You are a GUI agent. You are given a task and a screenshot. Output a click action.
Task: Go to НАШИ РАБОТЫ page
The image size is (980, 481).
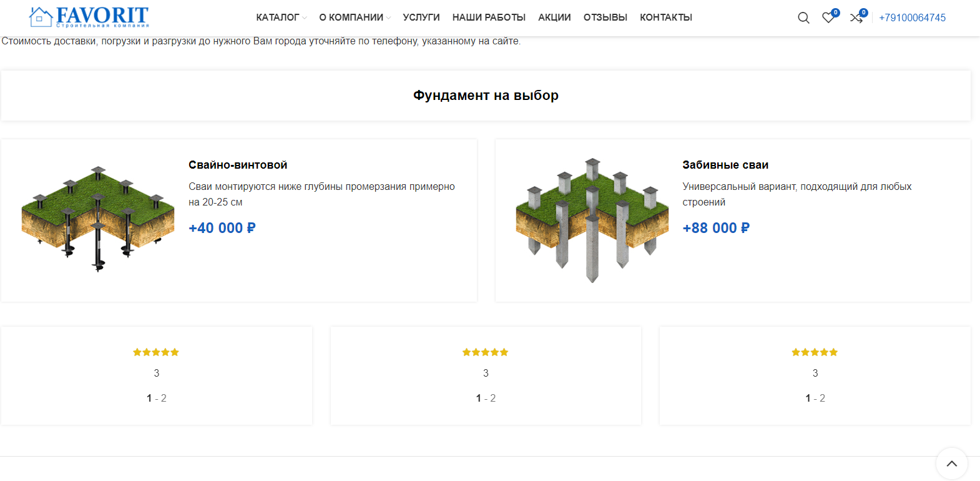(489, 17)
